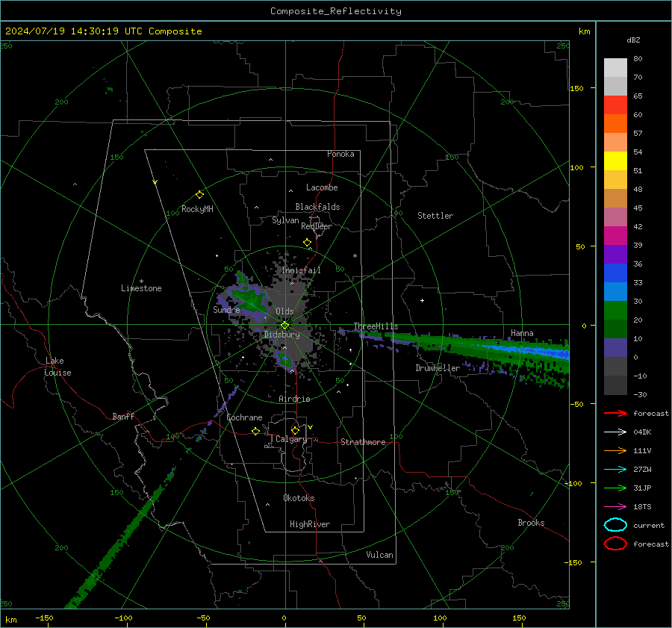Click the Composite_Reflectivity title
Image resolution: width=672 pixels, height=628 pixels.
tap(336, 11)
